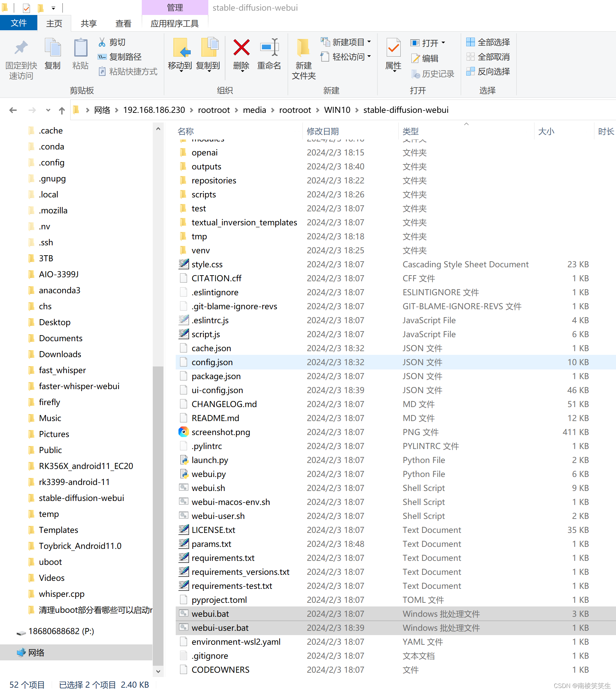
Task: Sort files by Modified Date (修改日期) column
Action: [322, 131]
